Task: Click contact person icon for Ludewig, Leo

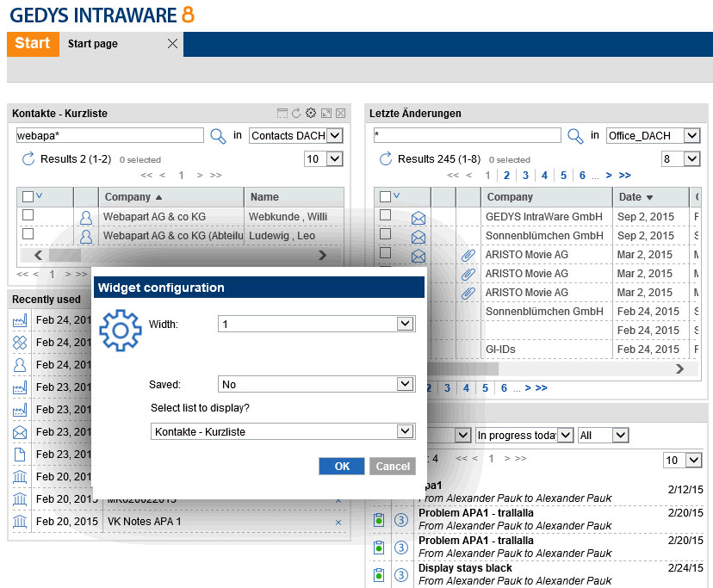Action: coord(86,237)
